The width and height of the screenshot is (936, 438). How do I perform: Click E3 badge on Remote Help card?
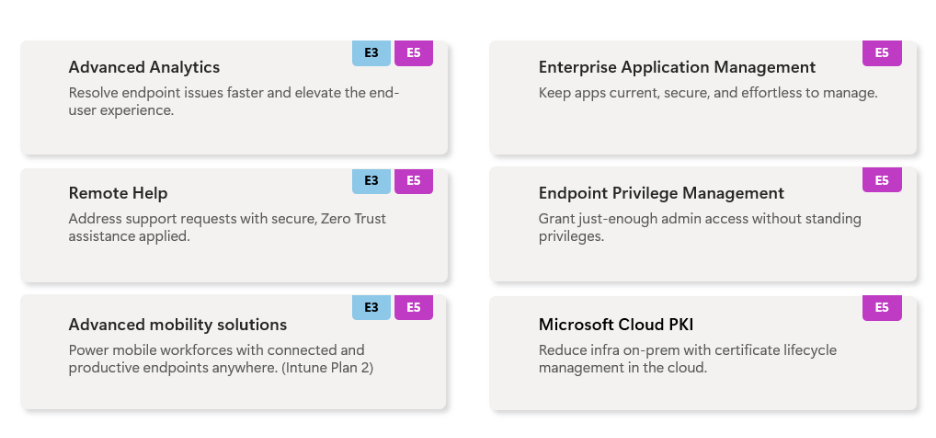371,181
